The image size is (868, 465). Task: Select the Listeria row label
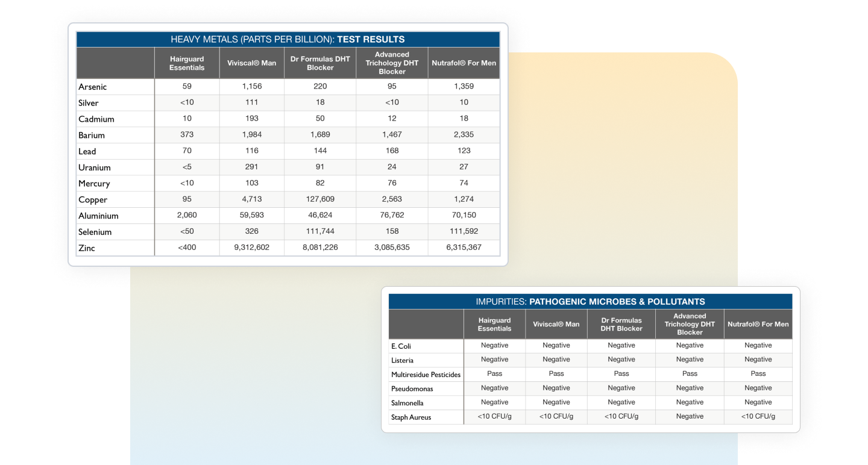(402, 360)
